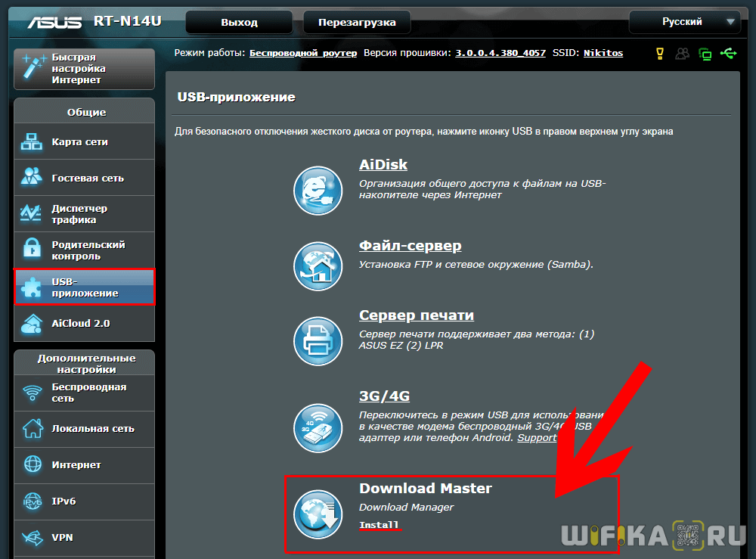Click the 3G/4G modem icon
This screenshot has height=559, width=756.
[318, 428]
